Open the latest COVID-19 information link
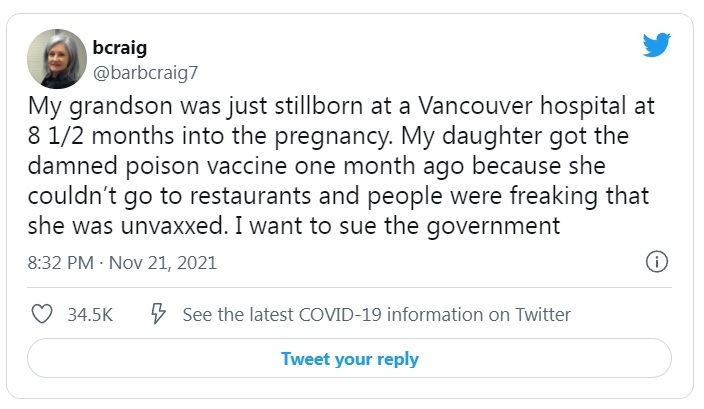 [x=376, y=314]
